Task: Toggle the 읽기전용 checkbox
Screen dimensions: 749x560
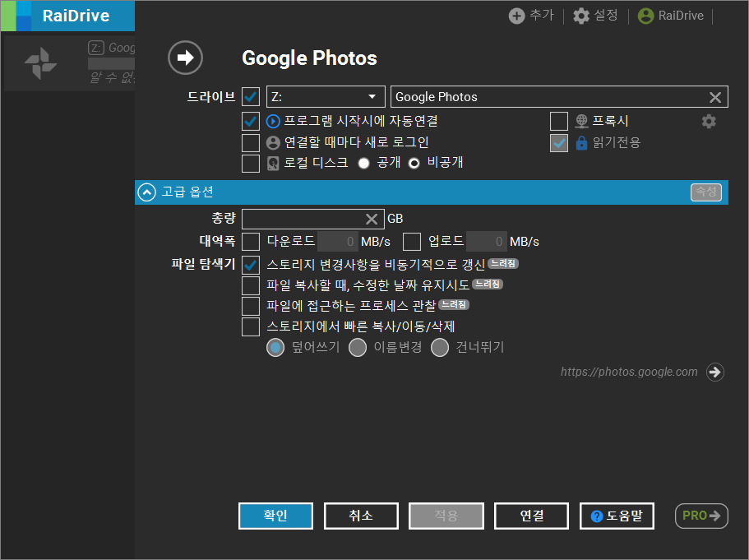Action: pos(559,143)
